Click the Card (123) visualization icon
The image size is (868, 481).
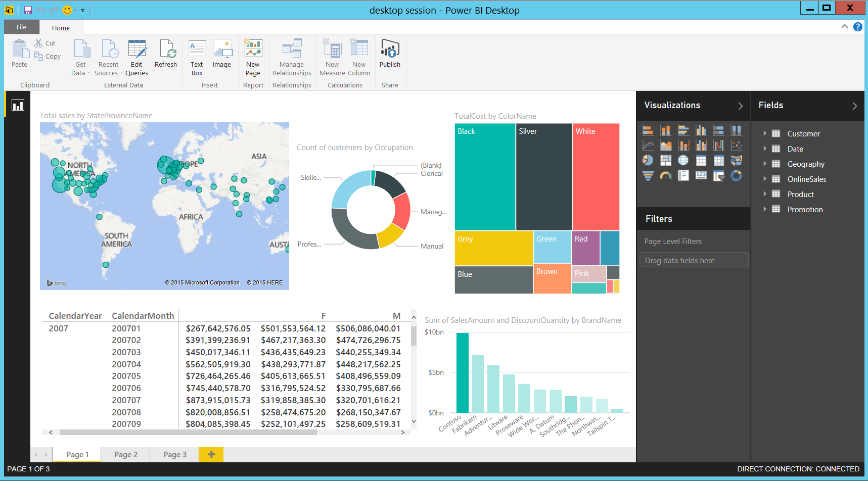click(701, 175)
